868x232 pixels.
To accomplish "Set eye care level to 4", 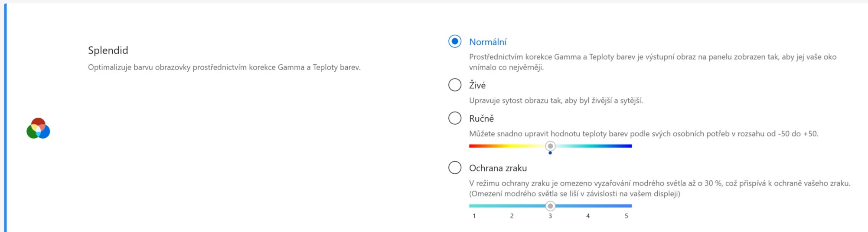I will pyautogui.click(x=588, y=206).
